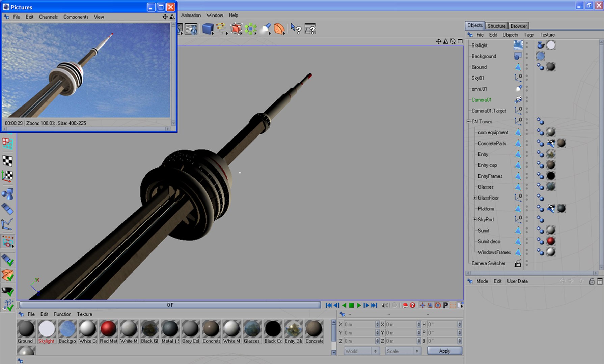Play the animation forward
604x364 pixels.
point(359,305)
